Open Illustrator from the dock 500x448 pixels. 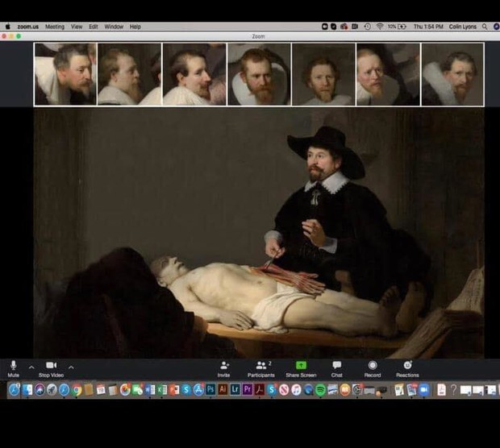tap(223, 389)
